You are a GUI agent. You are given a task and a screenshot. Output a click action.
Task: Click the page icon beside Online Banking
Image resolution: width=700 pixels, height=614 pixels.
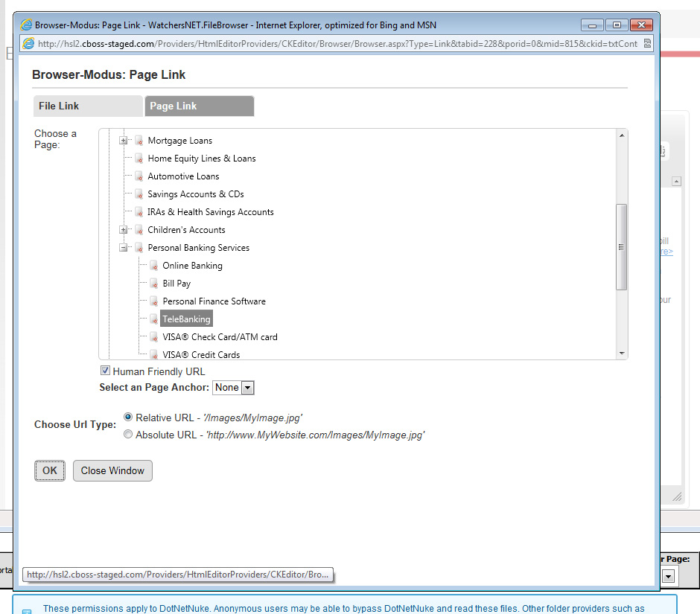[153, 266]
